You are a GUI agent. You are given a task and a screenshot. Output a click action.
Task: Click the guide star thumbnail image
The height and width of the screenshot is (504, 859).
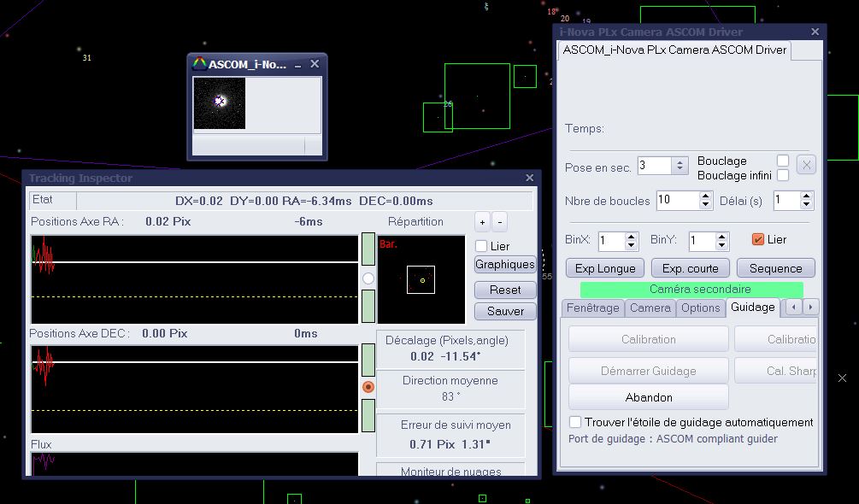pyautogui.click(x=220, y=103)
